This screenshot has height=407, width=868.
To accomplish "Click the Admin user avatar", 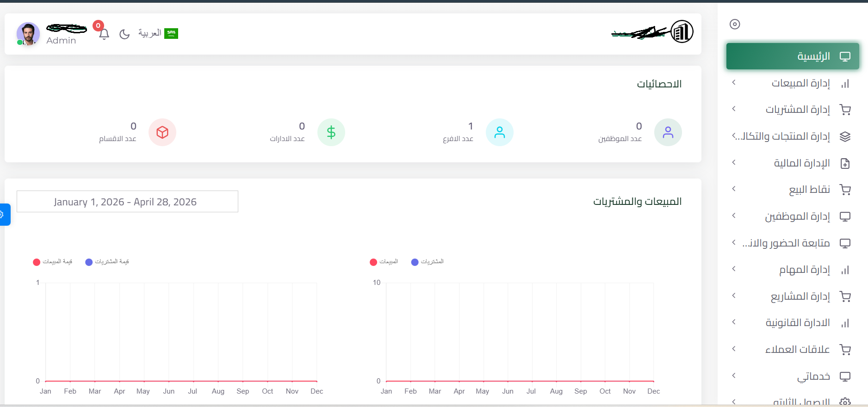I will (x=28, y=34).
